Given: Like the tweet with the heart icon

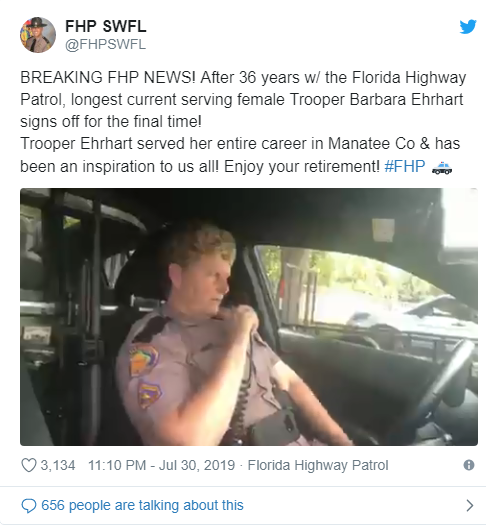Looking at the screenshot, I should (x=29, y=465).
